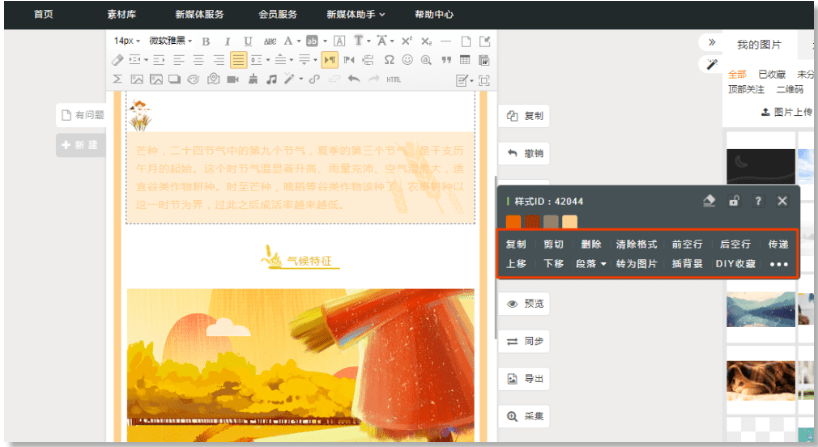Click the 预览 preview side button

tap(524, 304)
